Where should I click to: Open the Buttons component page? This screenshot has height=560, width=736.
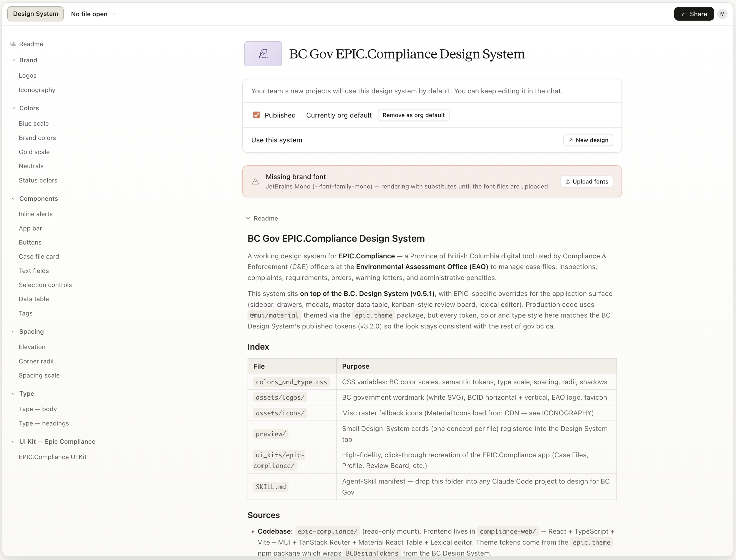[x=30, y=242]
